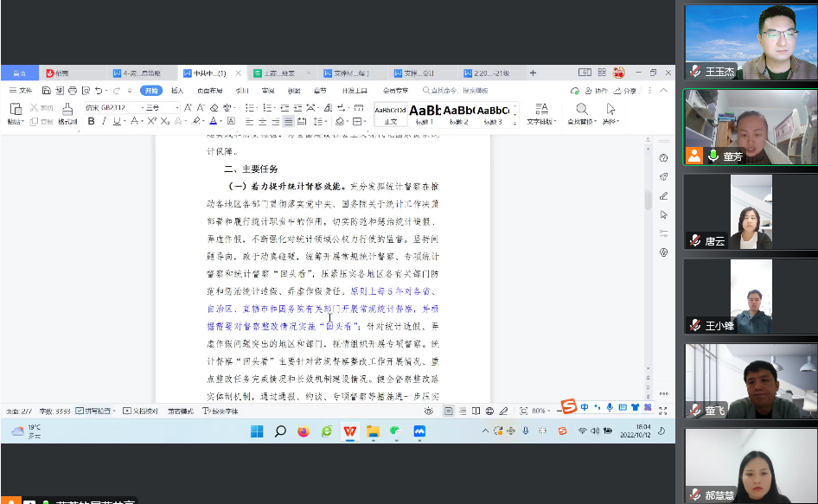
Task: Apply the 正文 body text style
Action: [x=390, y=115]
